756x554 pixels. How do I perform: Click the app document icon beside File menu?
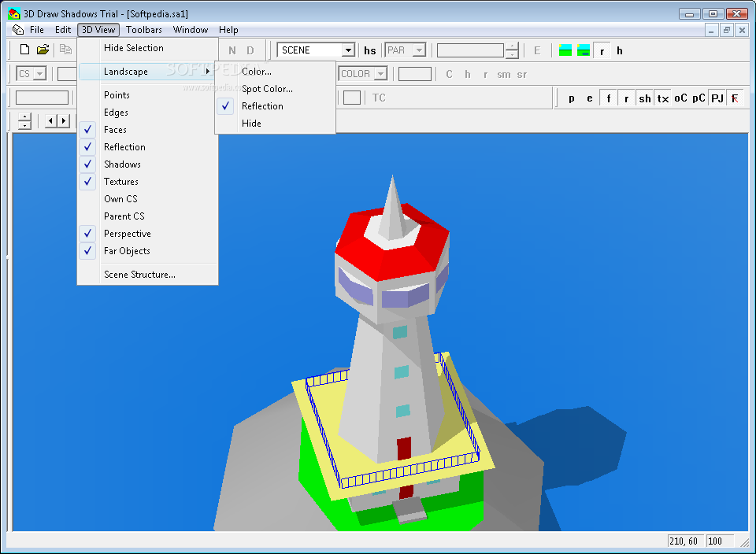click(18, 30)
